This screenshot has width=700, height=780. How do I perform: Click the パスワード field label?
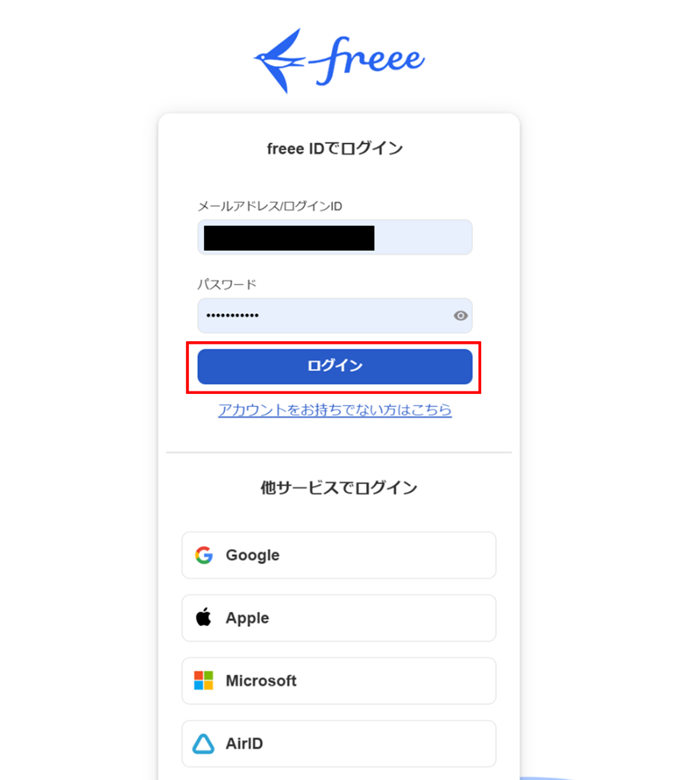(227, 284)
